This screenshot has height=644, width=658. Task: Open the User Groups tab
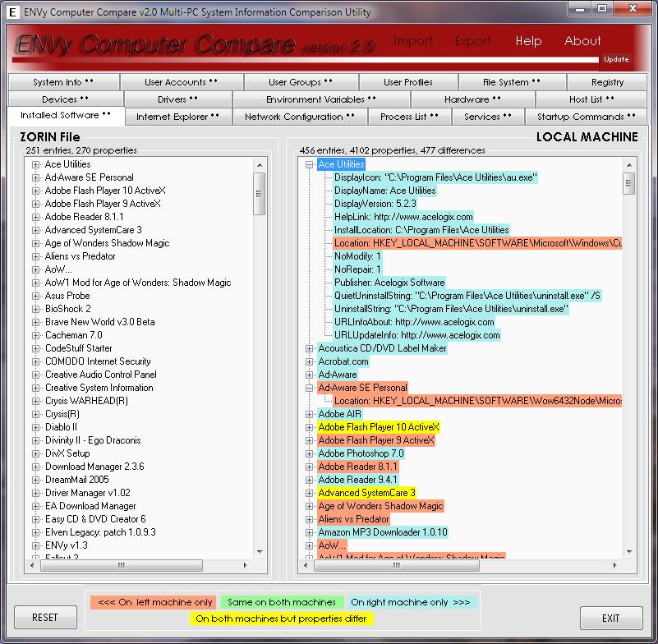[x=301, y=82]
